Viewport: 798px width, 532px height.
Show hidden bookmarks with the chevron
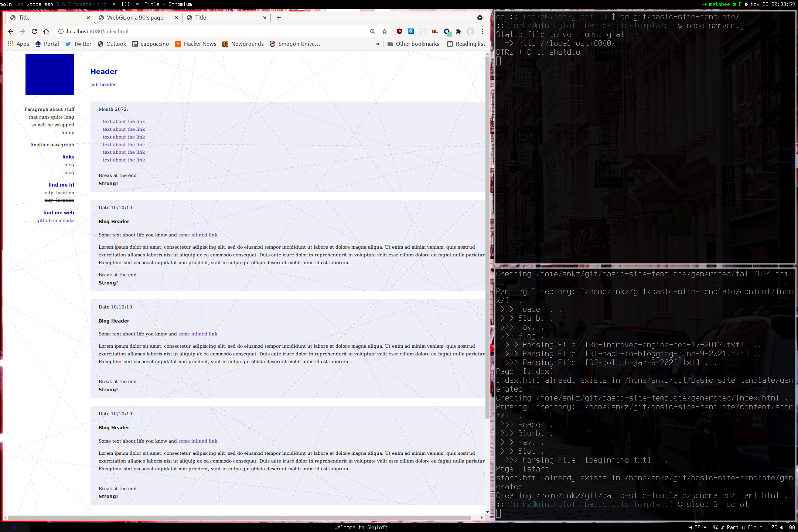point(378,44)
